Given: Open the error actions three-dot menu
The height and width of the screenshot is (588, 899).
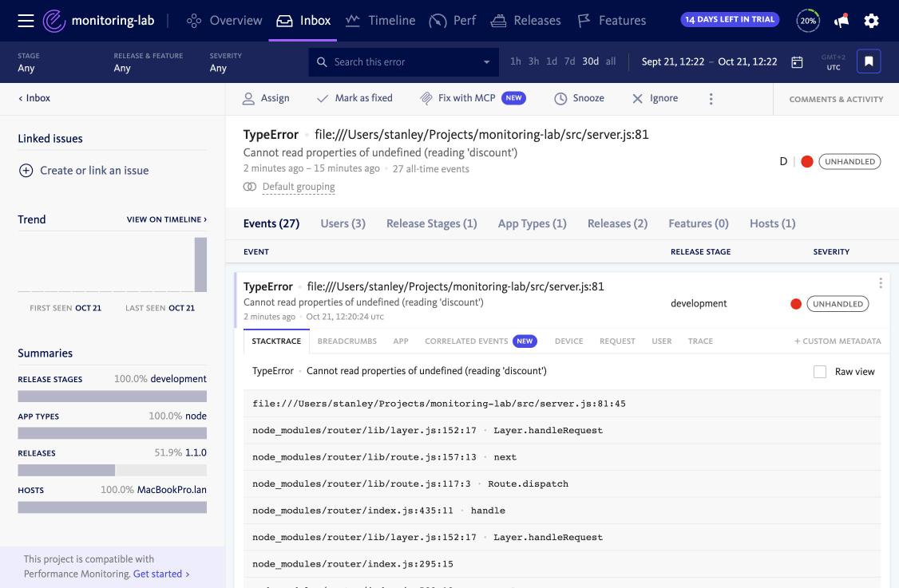Looking at the screenshot, I should coord(711,99).
